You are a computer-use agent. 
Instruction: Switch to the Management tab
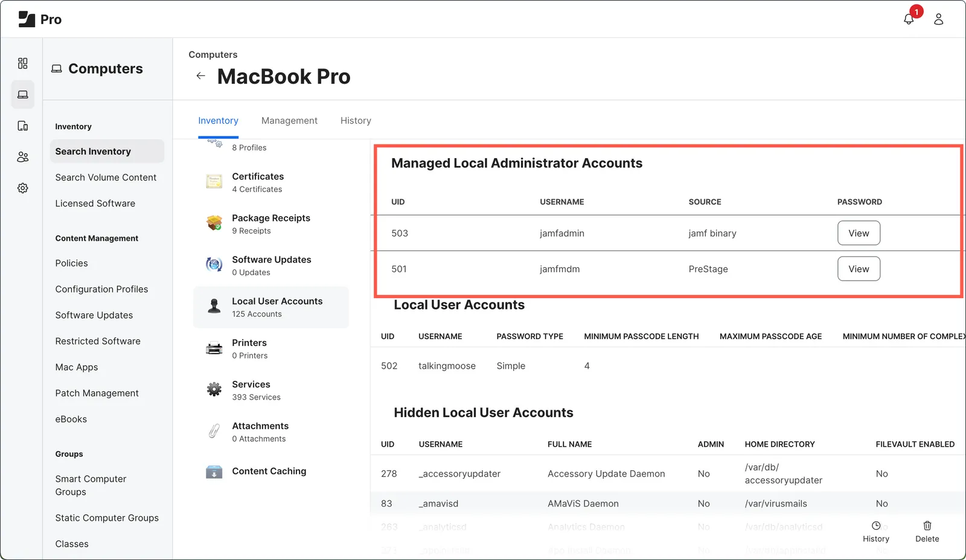[289, 120]
